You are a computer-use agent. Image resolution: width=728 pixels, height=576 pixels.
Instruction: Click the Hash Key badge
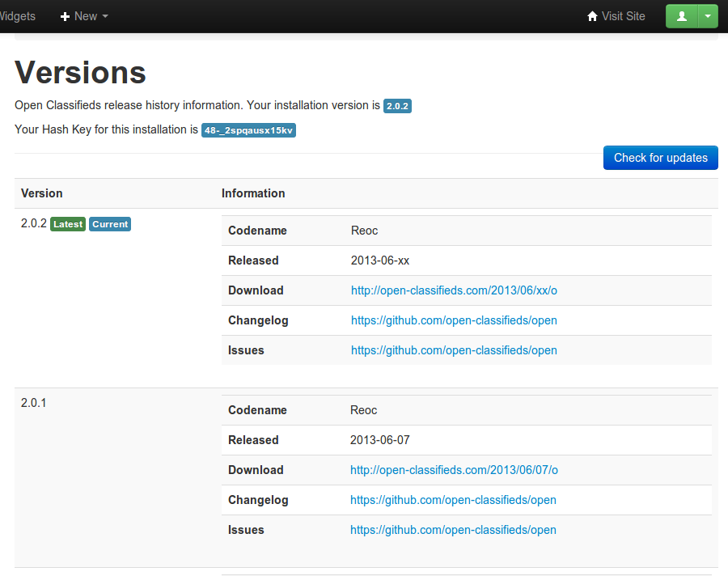click(x=248, y=130)
